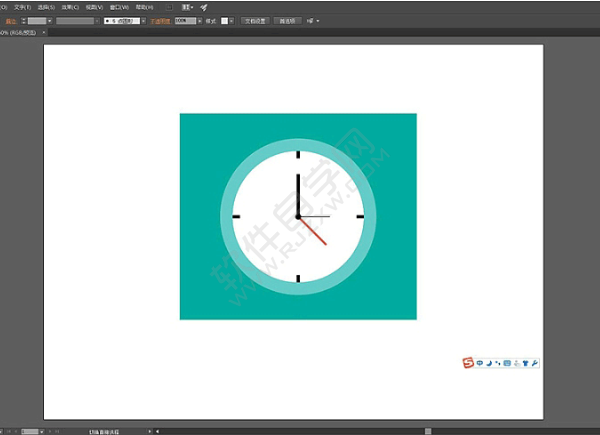Select the thick black minute hand
This screenshot has height=435, width=600.
pyautogui.click(x=298, y=195)
